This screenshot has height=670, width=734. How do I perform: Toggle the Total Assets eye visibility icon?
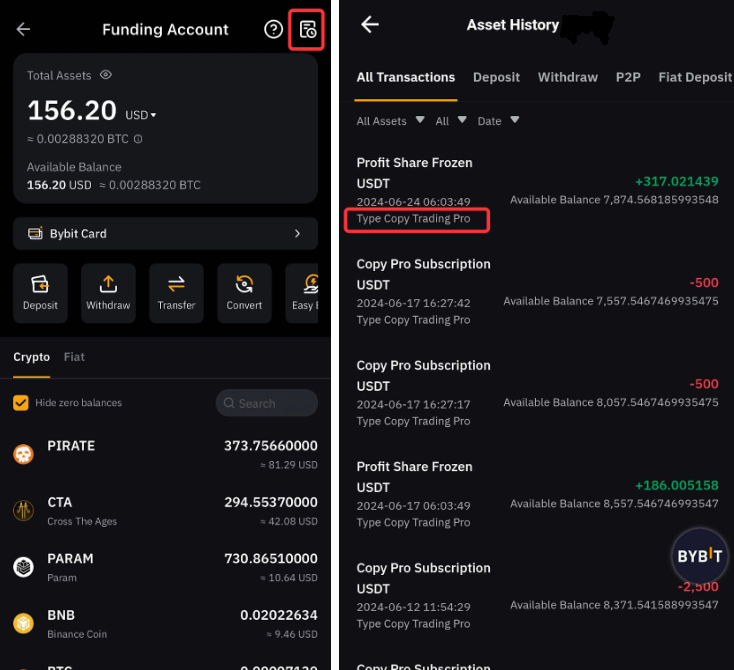click(x=106, y=75)
